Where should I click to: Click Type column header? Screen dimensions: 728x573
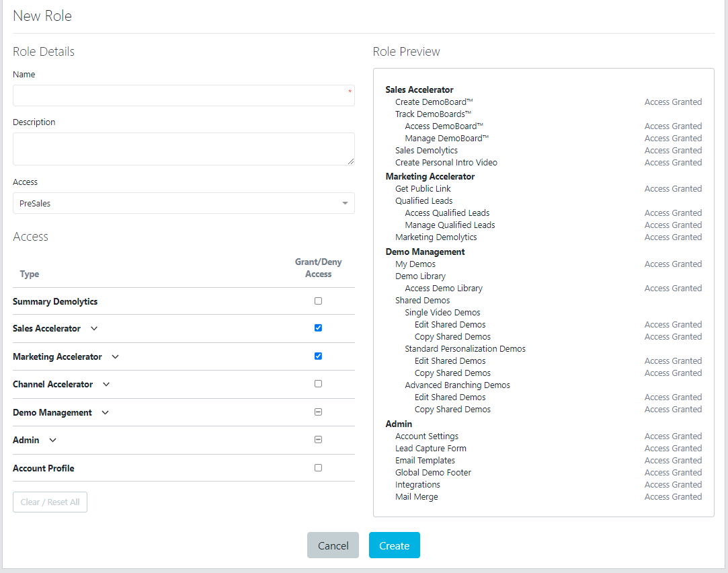30,274
